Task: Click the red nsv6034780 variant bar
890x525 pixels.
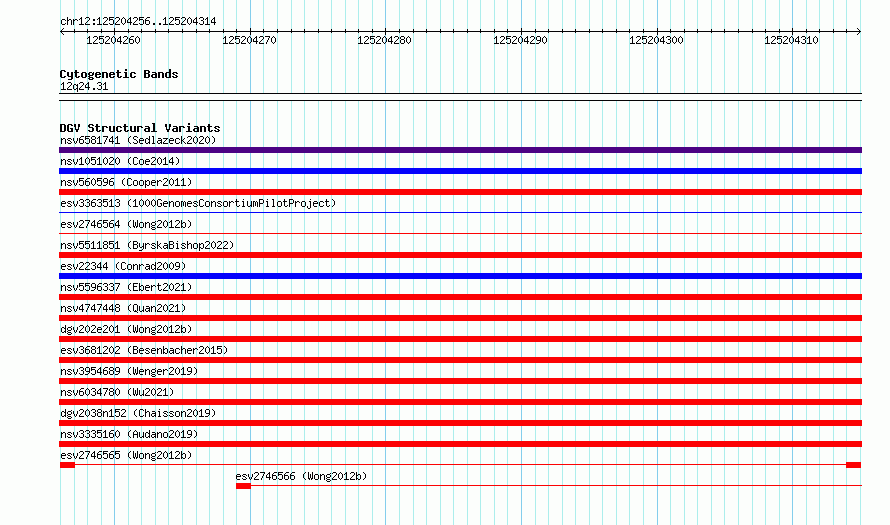Action: click(x=460, y=402)
